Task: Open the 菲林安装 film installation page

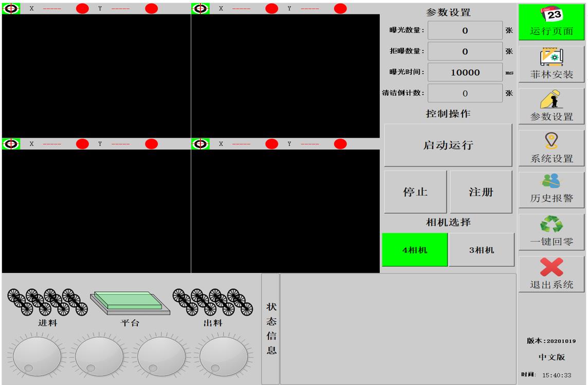Action: (x=552, y=64)
